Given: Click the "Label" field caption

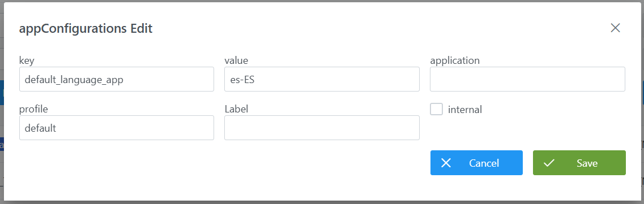Looking at the screenshot, I should pos(236,109).
